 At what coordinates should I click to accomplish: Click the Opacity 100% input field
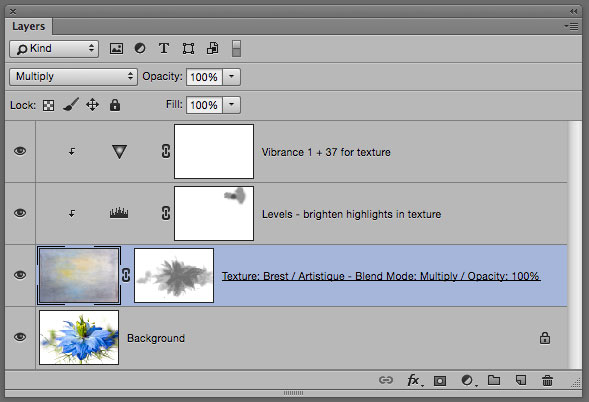(204, 77)
